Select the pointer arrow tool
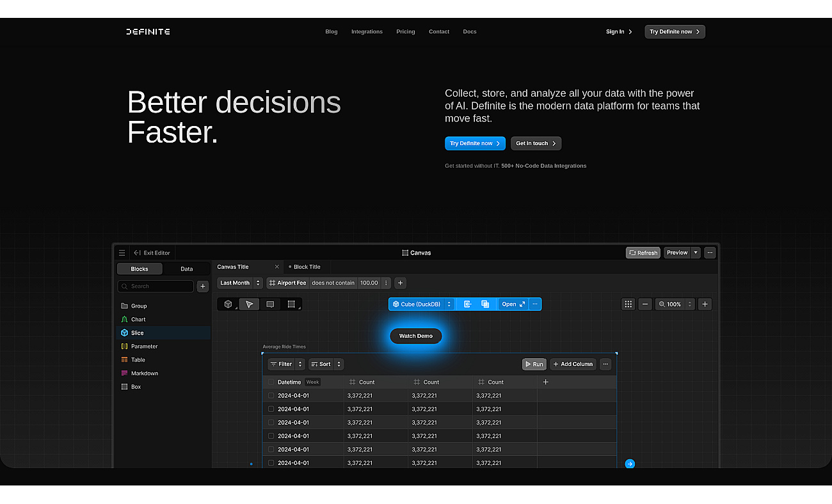 [250, 304]
